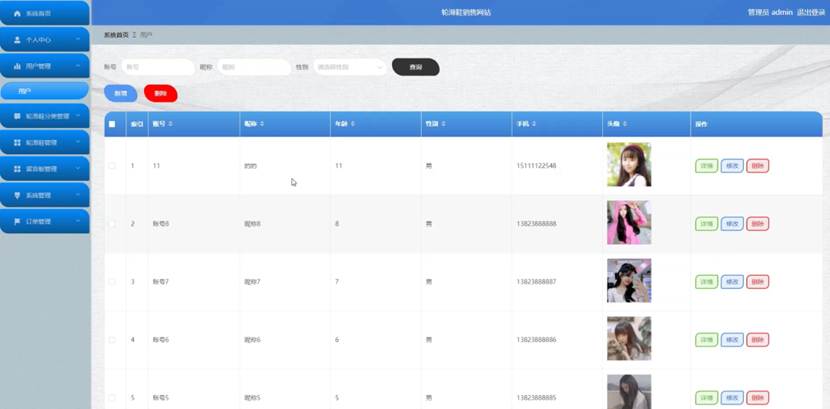
Task: Expand the 轮滑鞋分类管理 sidebar menu
Action: pyautogui.click(x=44, y=116)
